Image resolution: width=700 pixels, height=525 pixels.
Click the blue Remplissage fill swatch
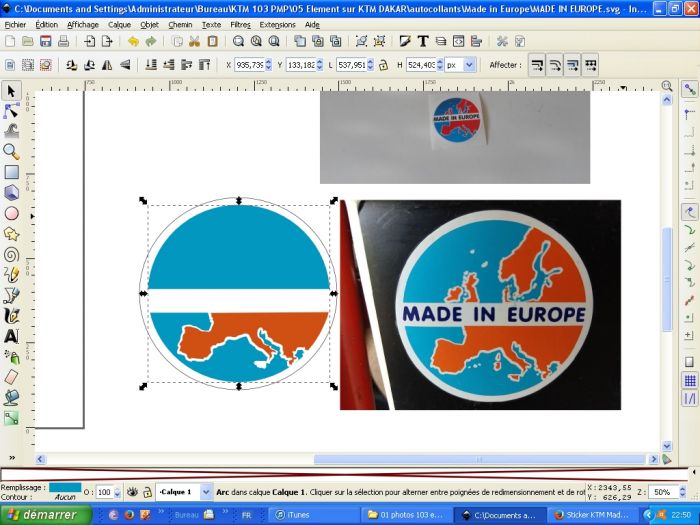tap(66, 487)
